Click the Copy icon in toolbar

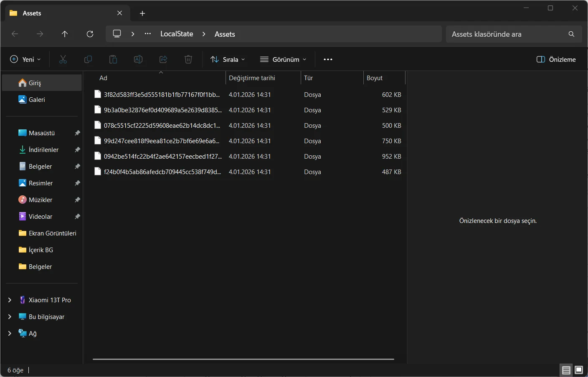point(88,59)
